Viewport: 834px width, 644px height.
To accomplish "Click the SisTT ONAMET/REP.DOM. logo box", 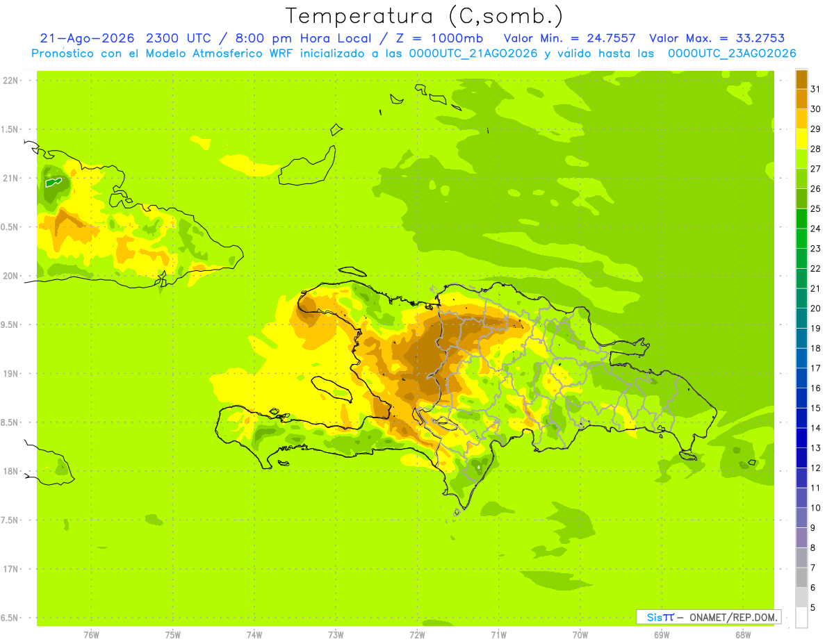I will pyautogui.click(x=708, y=617).
